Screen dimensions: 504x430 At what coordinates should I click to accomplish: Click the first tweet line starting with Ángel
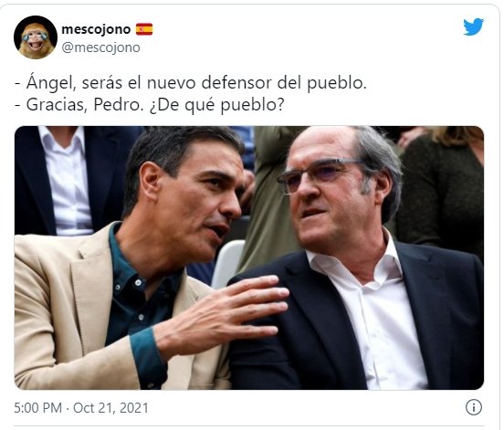pyautogui.click(x=191, y=82)
